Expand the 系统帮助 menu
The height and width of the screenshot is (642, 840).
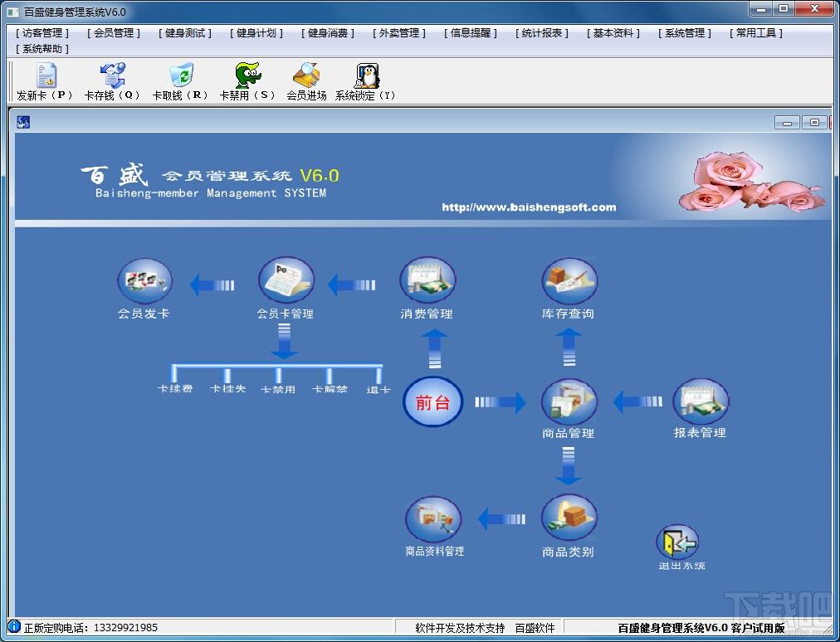coord(42,49)
